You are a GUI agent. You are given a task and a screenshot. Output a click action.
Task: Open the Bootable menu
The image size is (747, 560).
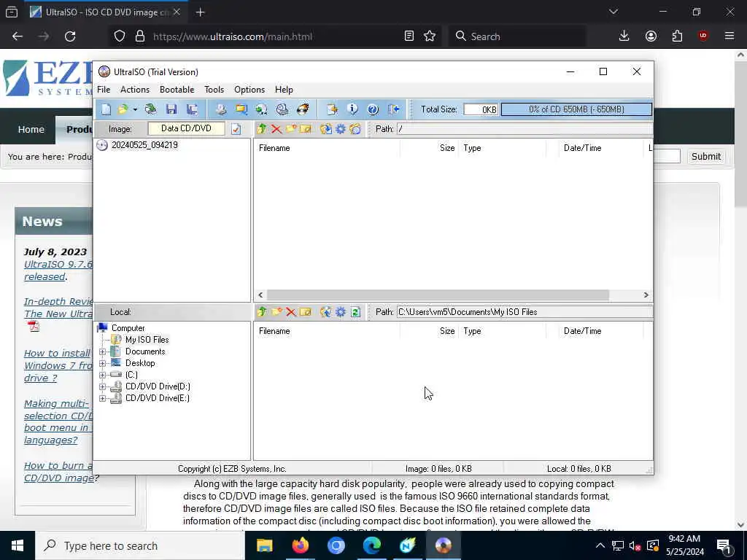point(177,90)
